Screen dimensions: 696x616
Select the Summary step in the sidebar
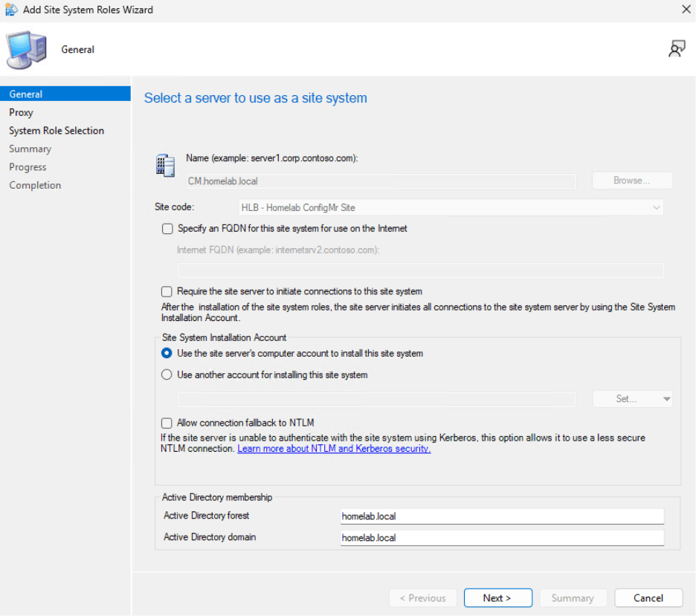pyautogui.click(x=30, y=149)
